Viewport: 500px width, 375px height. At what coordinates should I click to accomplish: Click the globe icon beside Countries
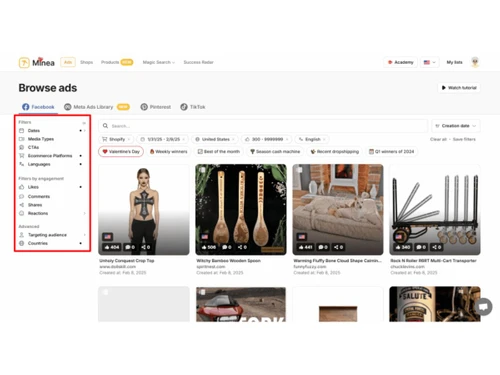pyautogui.click(x=22, y=243)
